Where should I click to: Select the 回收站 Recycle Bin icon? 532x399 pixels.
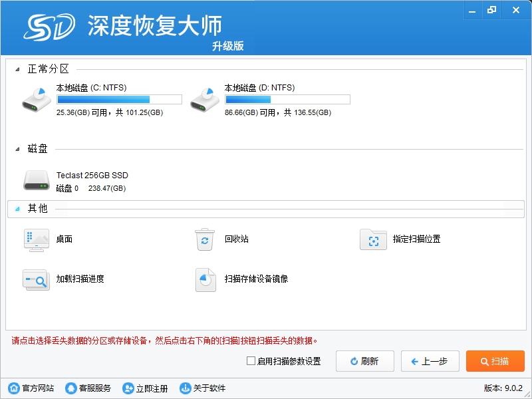(205, 239)
